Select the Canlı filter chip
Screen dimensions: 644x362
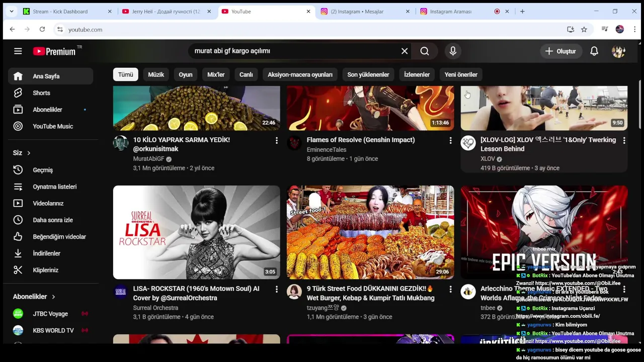tap(246, 74)
